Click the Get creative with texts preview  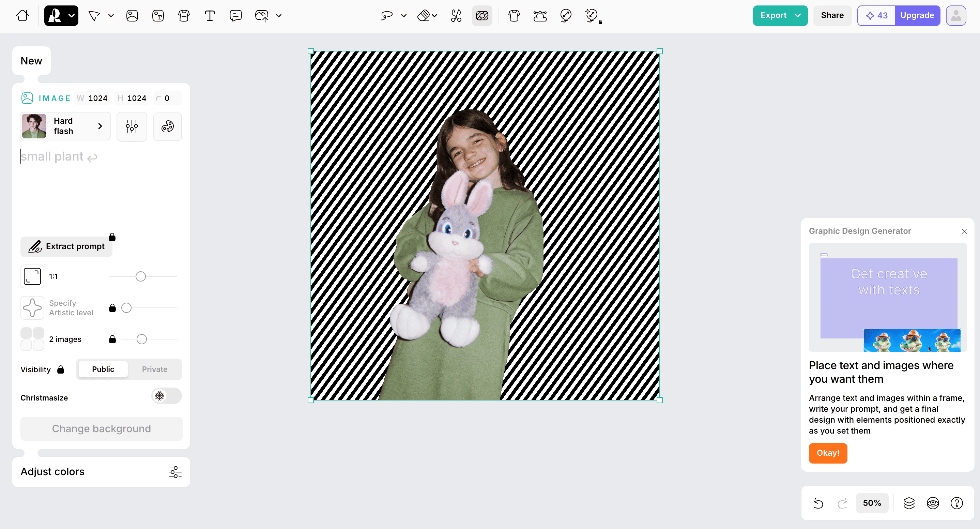(x=888, y=298)
